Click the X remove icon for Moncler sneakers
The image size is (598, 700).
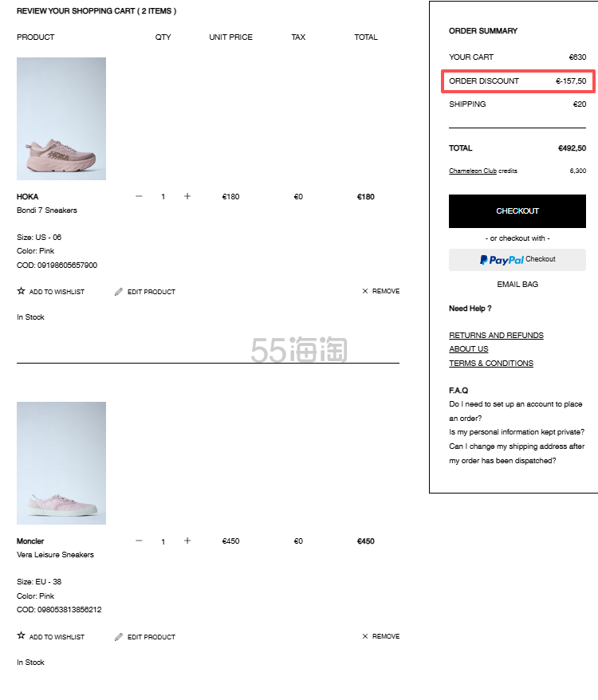tap(365, 636)
